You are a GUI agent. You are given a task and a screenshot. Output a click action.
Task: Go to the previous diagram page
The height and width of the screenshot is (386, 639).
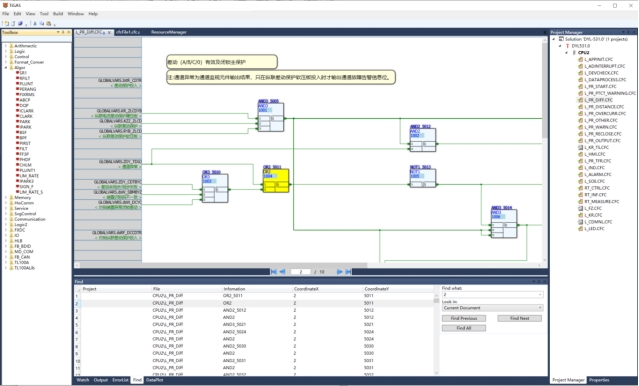pos(282,272)
